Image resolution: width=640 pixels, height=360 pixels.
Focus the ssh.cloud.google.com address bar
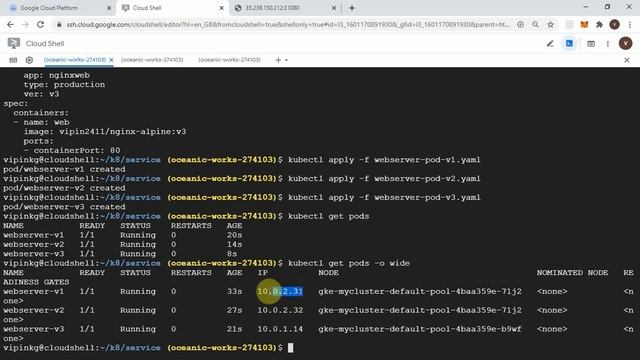(x=288, y=24)
